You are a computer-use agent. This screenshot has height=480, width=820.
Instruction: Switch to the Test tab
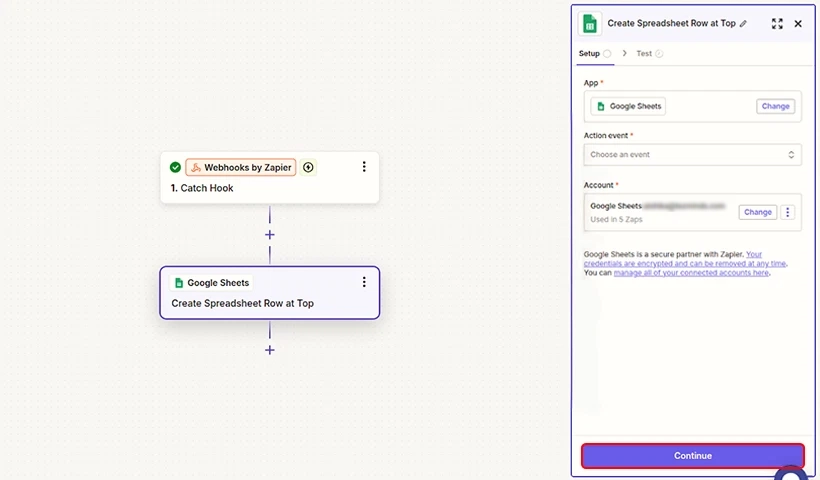(x=650, y=53)
